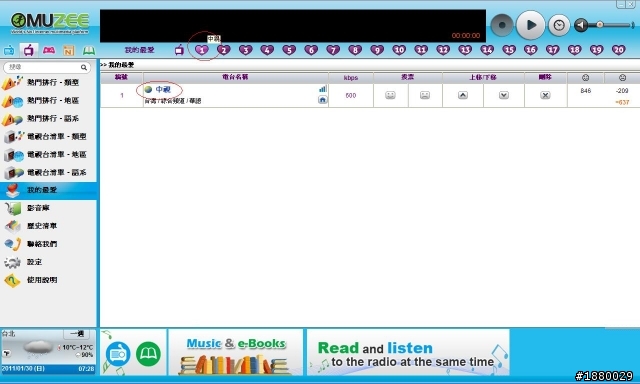Select favorite heart number 2
This screenshot has height=384, width=640.
pyautogui.click(x=224, y=50)
